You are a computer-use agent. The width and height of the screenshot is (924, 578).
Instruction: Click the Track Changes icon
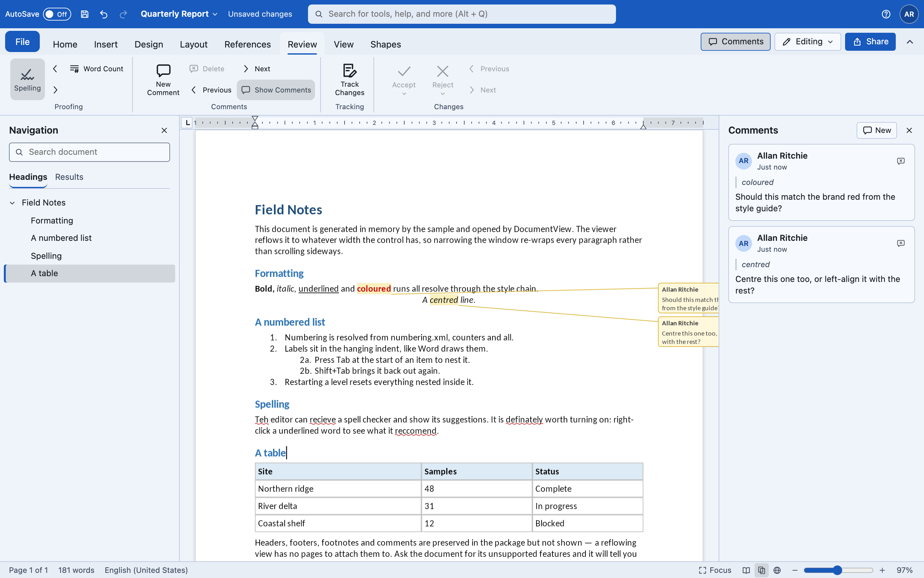[349, 80]
